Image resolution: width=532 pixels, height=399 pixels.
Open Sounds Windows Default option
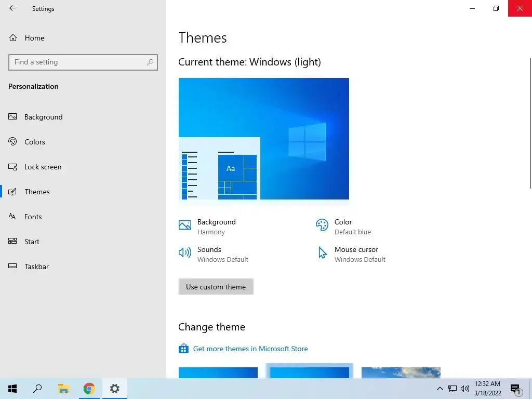214,254
